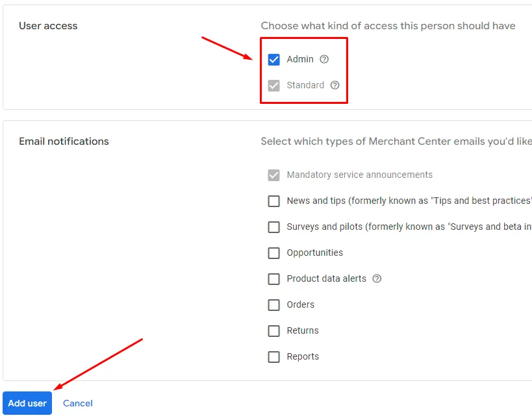Click the 'Choose what kind of access' text
This screenshot has width=532, height=420.
[x=388, y=26]
